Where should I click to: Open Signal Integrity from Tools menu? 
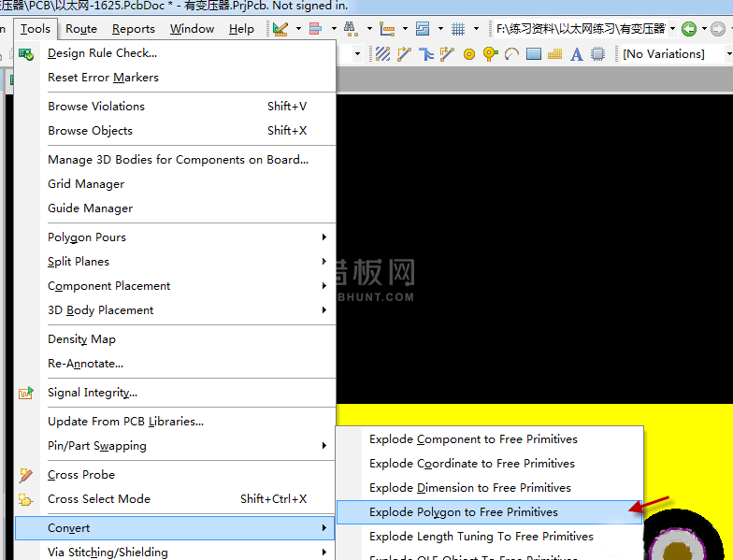coord(93,393)
